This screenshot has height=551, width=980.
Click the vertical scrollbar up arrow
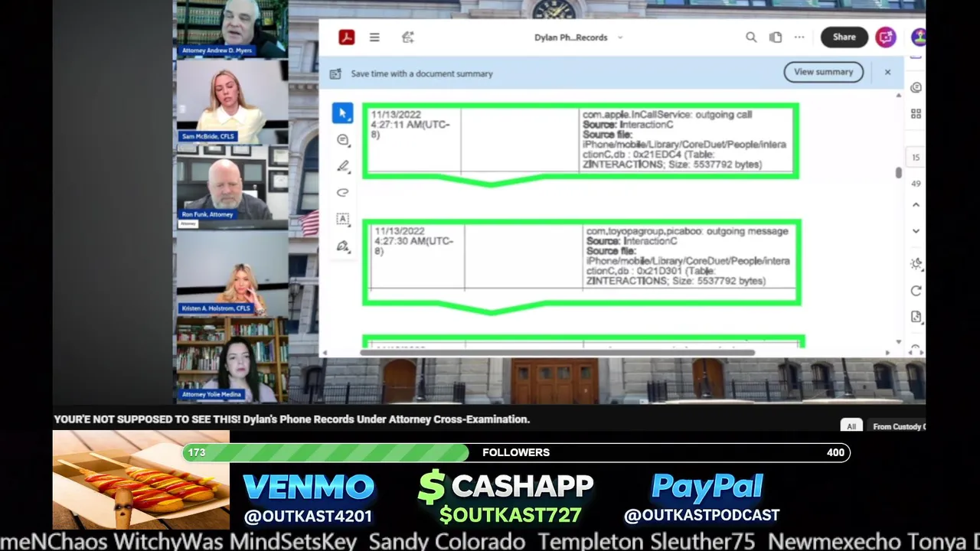899,96
